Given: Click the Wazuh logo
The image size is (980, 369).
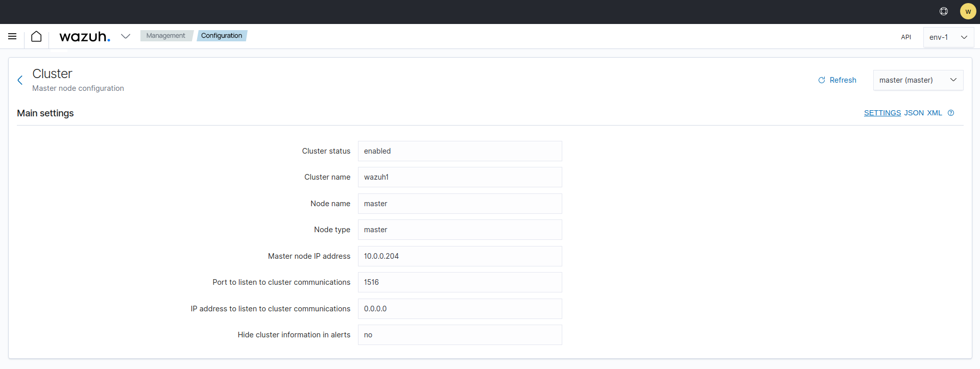Looking at the screenshot, I should tap(84, 37).
